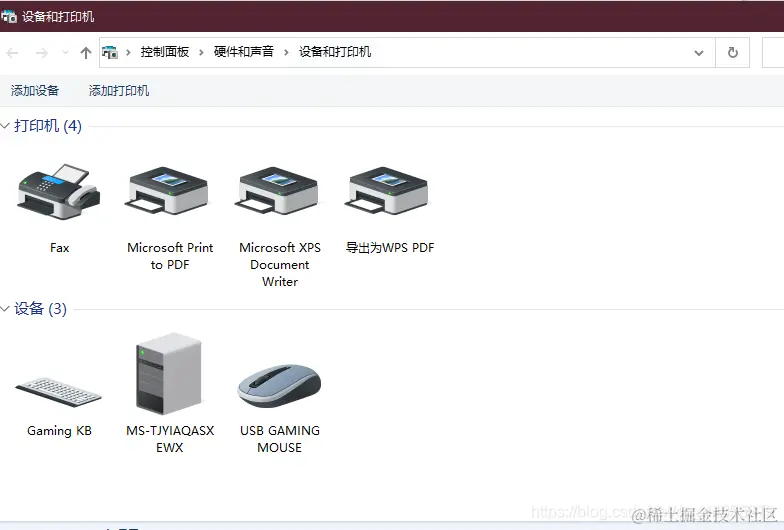This screenshot has width=784, height=530.
Task: Expand chevron after 控制面板 in breadcrumb
Action: tap(201, 52)
